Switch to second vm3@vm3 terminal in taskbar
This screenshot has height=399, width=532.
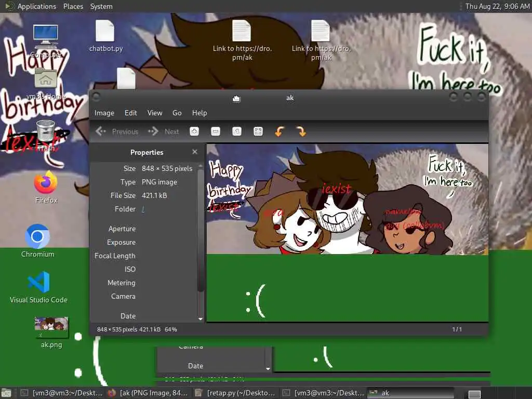(x=323, y=393)
